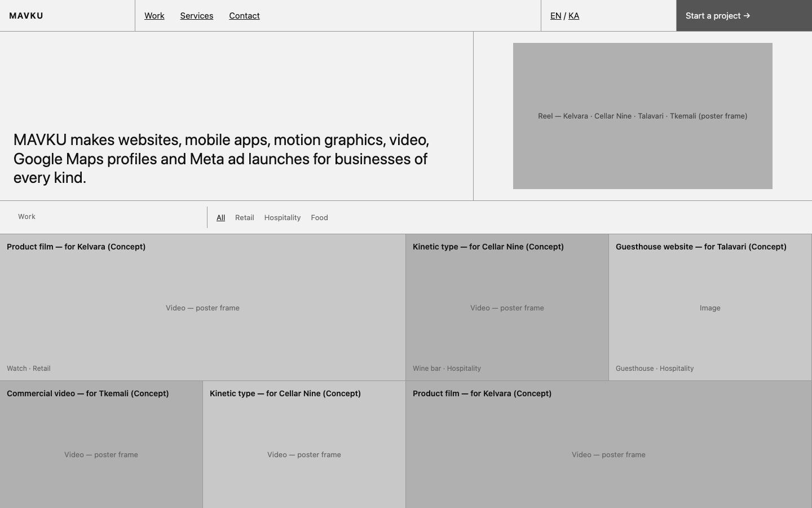Click the 'Watch · Retail' caption
This screenshot has width=812, height=508.
click(29, 369)
